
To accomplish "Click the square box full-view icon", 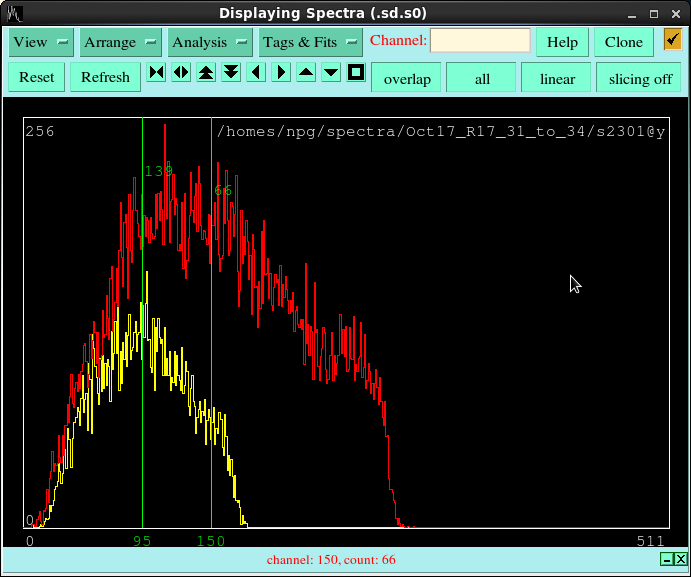I will pyautogui.click(x=356, y=73).
